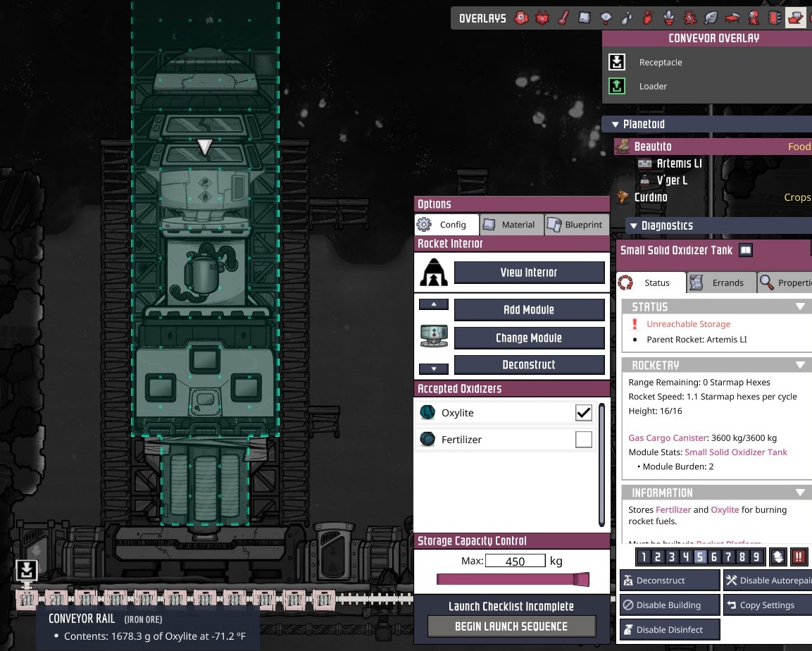Screen dimensions: 812x651
Task: Check the Fertilizer oxidizer checkbox
Action: pos(584,439)
